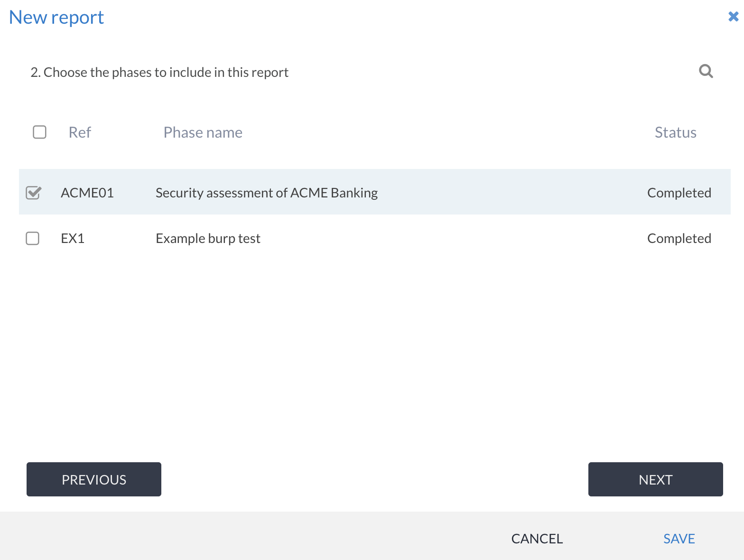The width and height of the screenshot is (744, 560).
Task: Click the New report title
Action: pyautogui.click(x=56, y=18)
